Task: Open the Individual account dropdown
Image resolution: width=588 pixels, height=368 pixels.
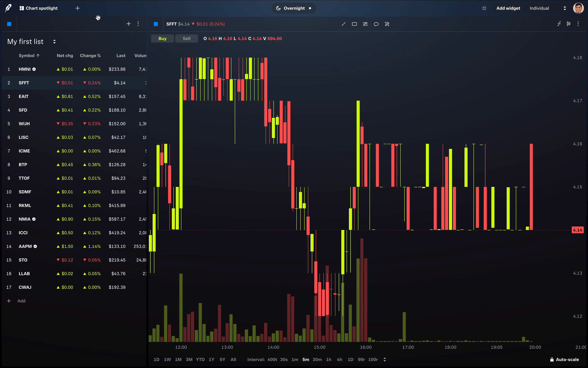Action: (x=548, y=8)
